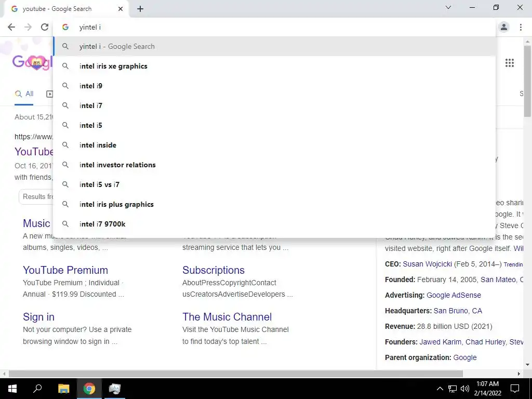
Task: Open the network status tray icon
Action: click(x=453, y=389)
